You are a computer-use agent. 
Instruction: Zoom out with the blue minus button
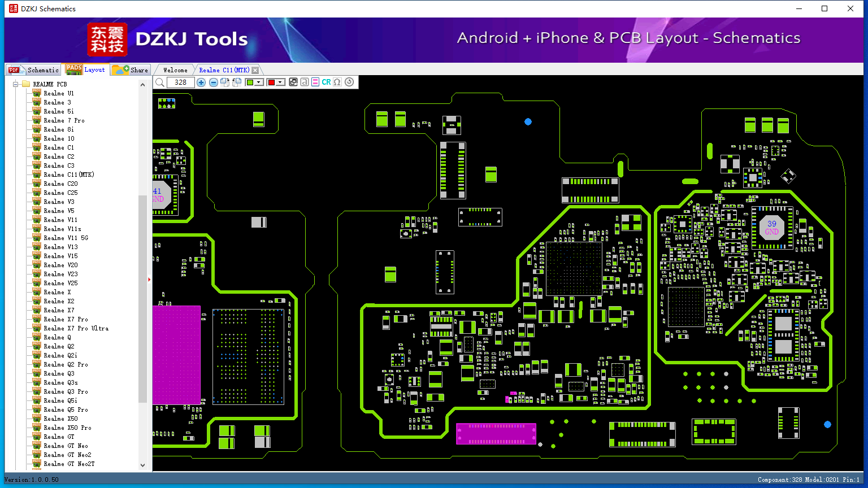pos(214,82)
